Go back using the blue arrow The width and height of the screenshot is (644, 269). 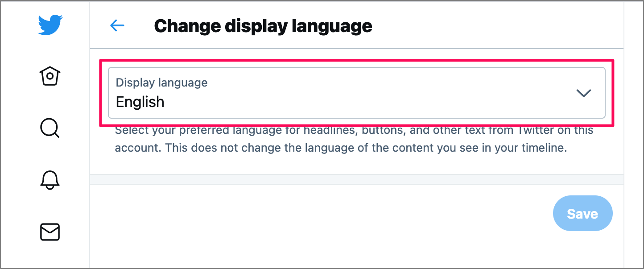(117, 25)
